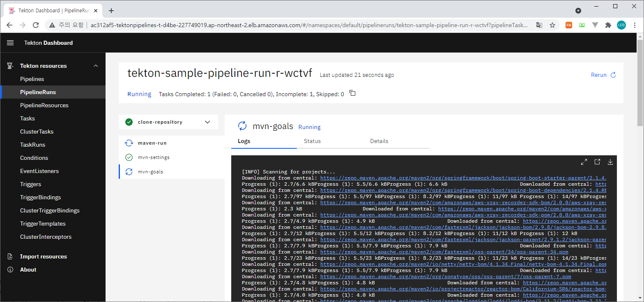Click the Tekton Dashboard browser tab
This screenshot has height=302, width=644.
point(53,11)
